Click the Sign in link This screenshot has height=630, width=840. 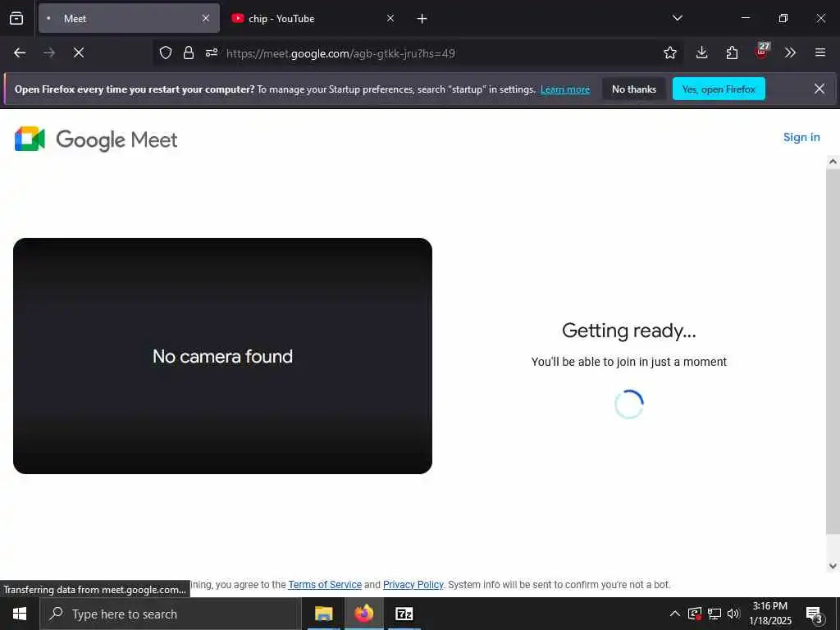[x=801, y=138]
